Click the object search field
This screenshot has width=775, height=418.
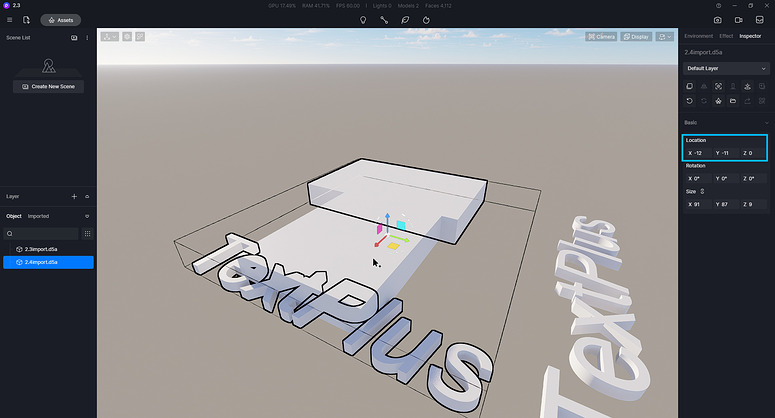(x=41, y=234)
